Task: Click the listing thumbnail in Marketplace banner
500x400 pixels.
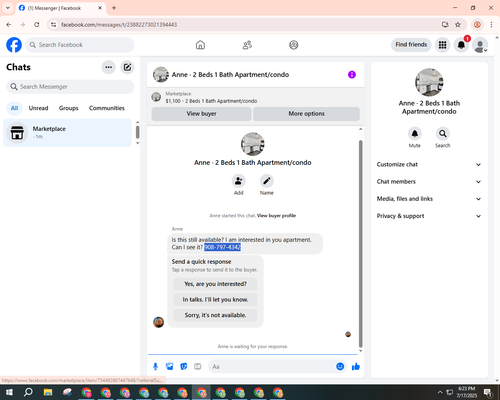Action: point(156,97)
